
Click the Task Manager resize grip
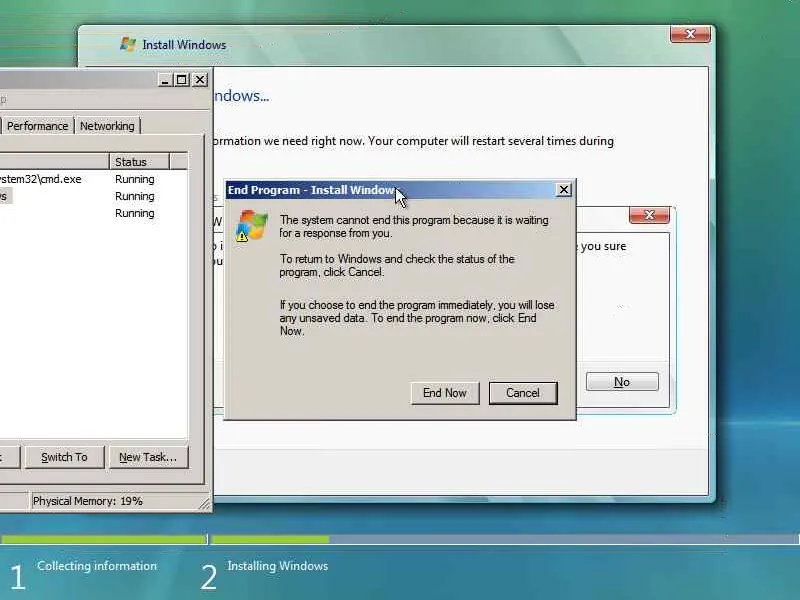205,504
